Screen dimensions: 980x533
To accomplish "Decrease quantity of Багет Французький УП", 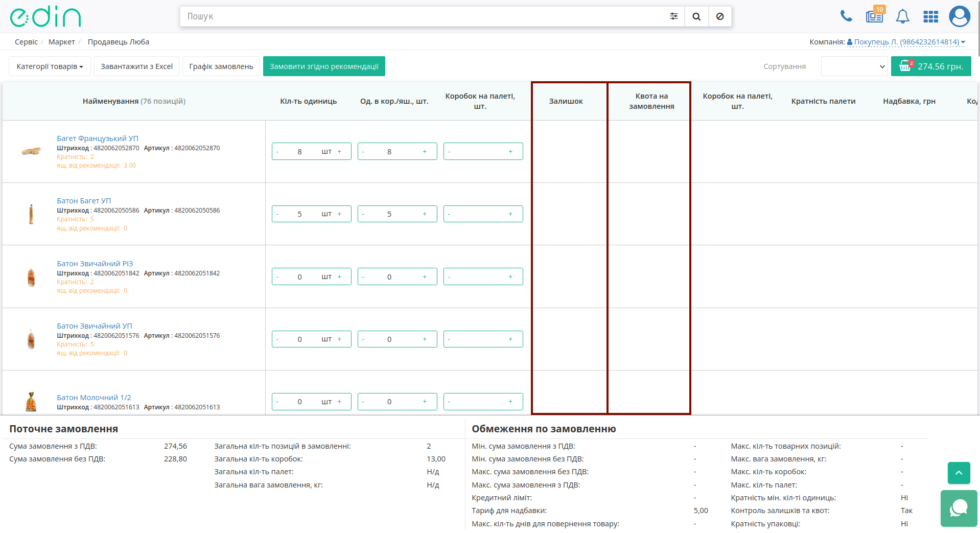I will pos(277,152).
